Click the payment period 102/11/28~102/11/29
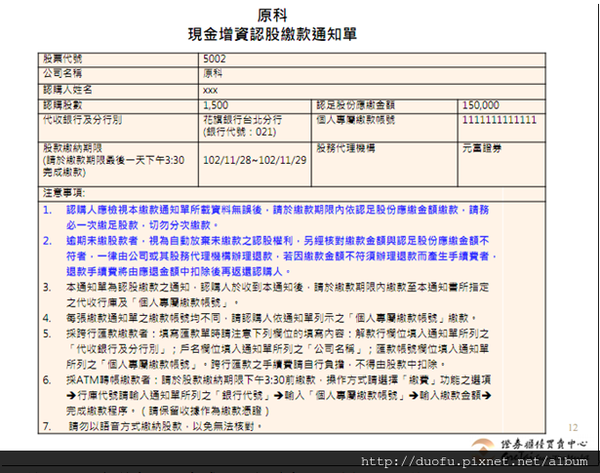This screenshot has height=473, width=600. click(x=254, y=160)
